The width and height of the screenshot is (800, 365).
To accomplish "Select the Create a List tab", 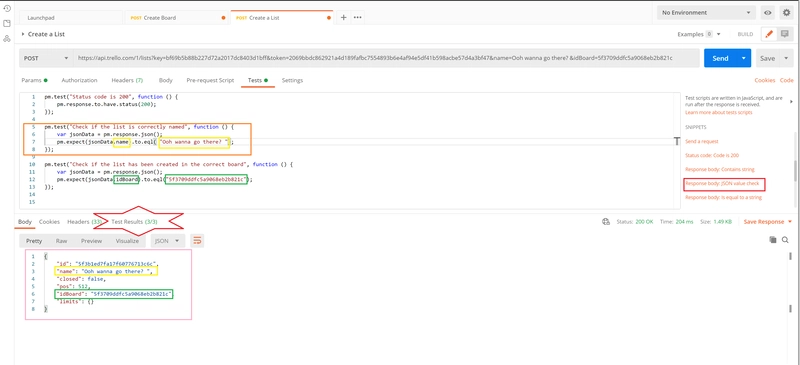I will [282, 17].
